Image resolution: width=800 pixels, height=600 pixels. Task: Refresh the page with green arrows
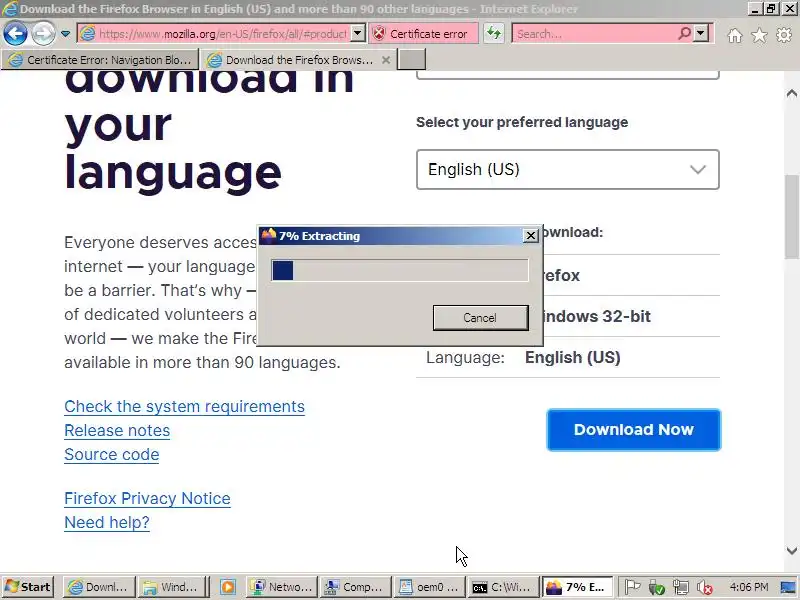493,34
